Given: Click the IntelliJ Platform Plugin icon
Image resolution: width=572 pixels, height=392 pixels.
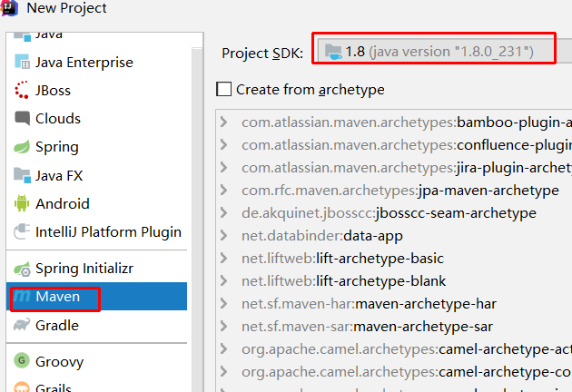Looking at the screenshot, I should [x=22, y=231].
